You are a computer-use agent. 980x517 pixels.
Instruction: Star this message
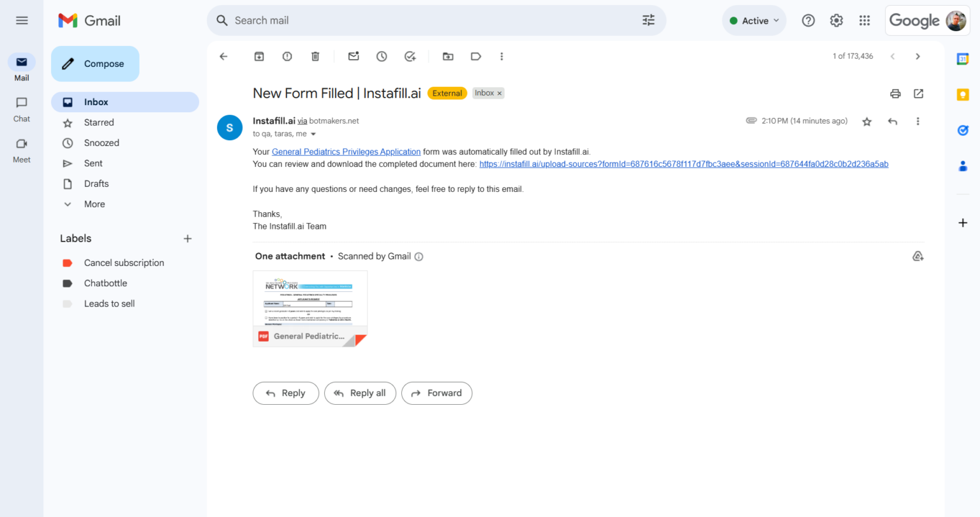coord(867,121)
